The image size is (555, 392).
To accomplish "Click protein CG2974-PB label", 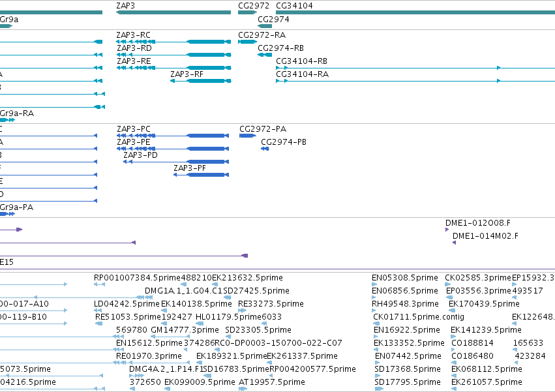I will tap(284, 142).
